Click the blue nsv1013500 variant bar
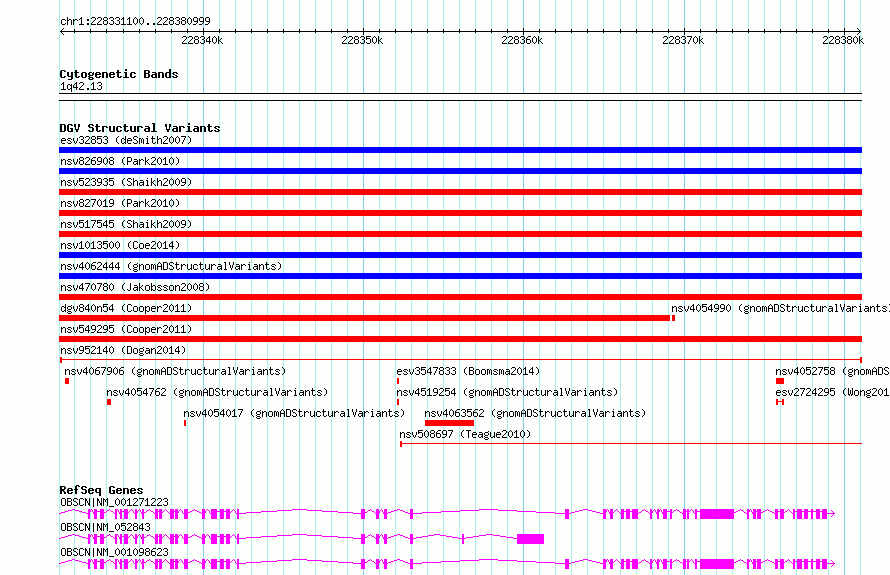Image resolution: width=890 pixels, height=575 pixels. click(460, 255)
